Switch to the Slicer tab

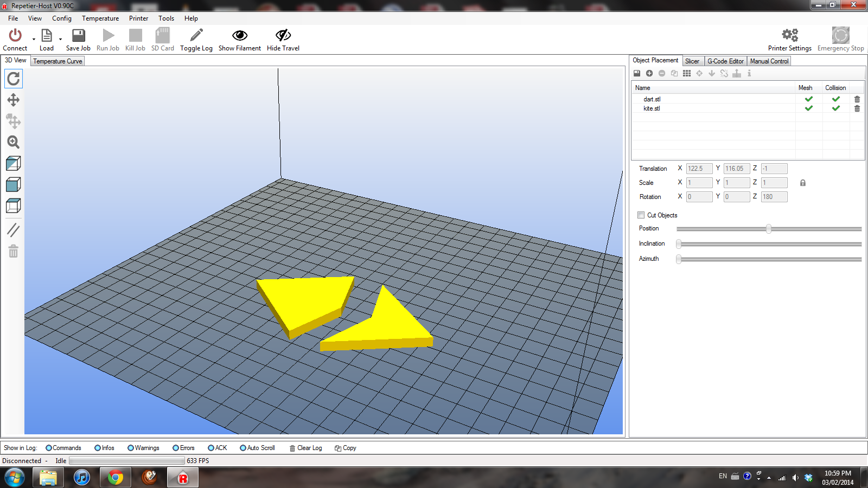[692, 61]
